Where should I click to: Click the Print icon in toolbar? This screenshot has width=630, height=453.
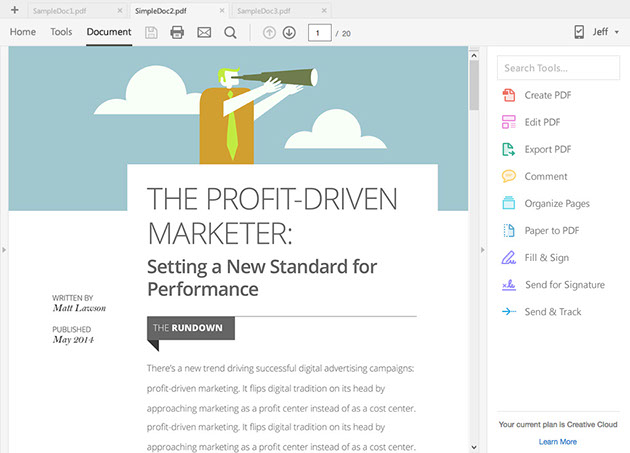[x=177, y=32]
